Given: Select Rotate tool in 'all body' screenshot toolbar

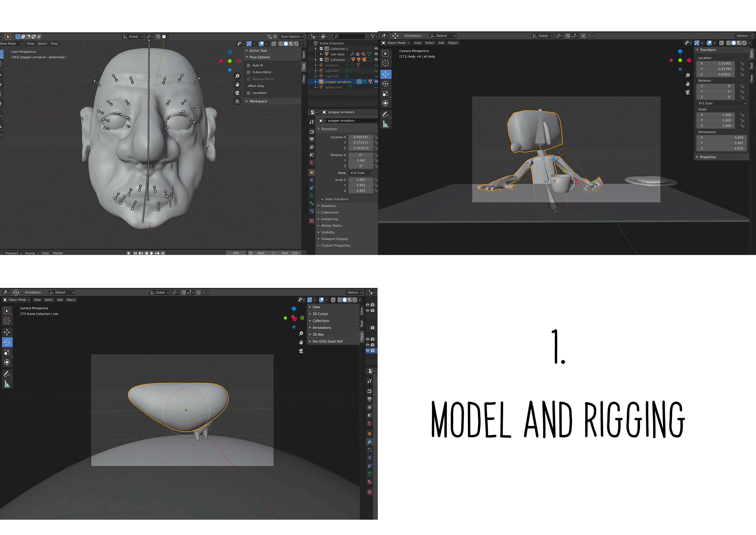Looking at the screenshot, I should point(385,84).
